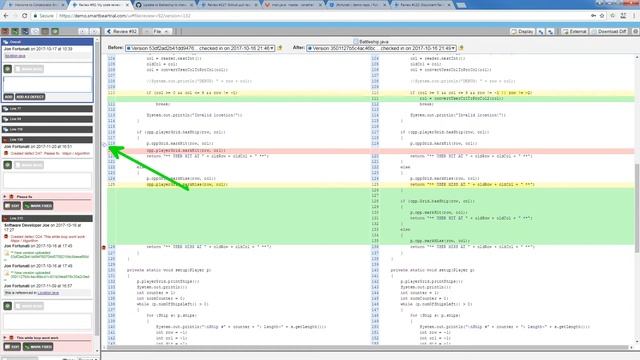
Task: Click the red first filter icon in chat toolbar
Action: (x=5, y=31)
